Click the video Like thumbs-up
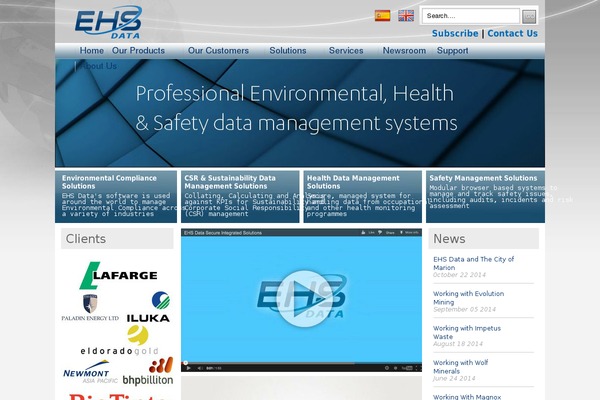The image size is (600, 400). [x=368, y=233]
